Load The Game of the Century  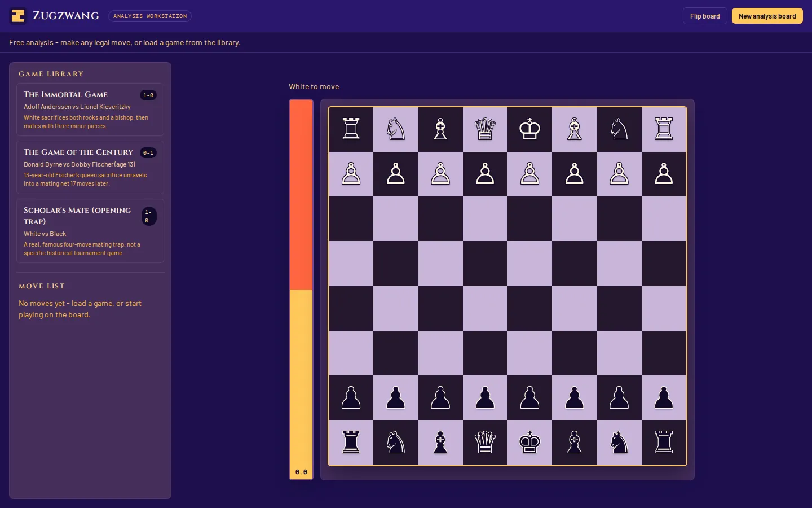(90, 168)
